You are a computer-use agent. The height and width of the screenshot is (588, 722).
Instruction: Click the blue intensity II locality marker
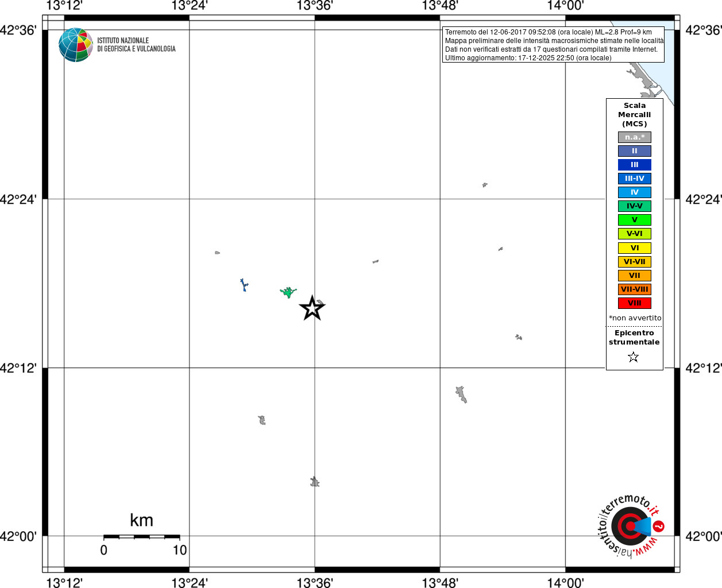(x=244, y=285)
